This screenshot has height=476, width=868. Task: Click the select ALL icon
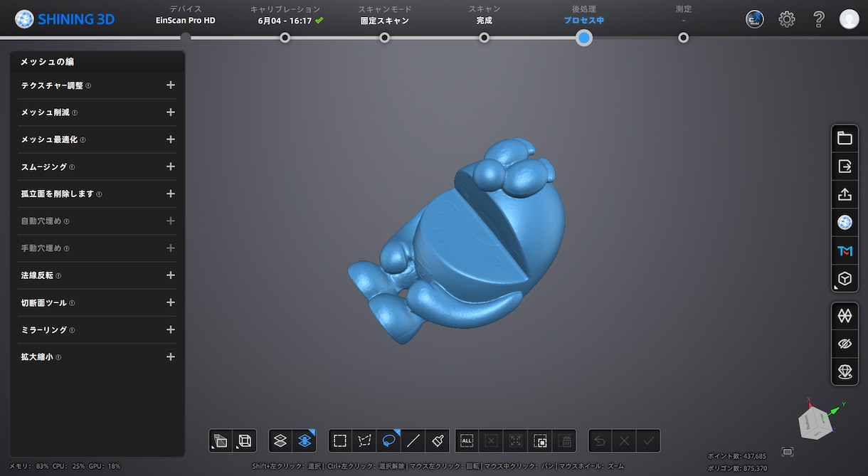coord(467,441)
